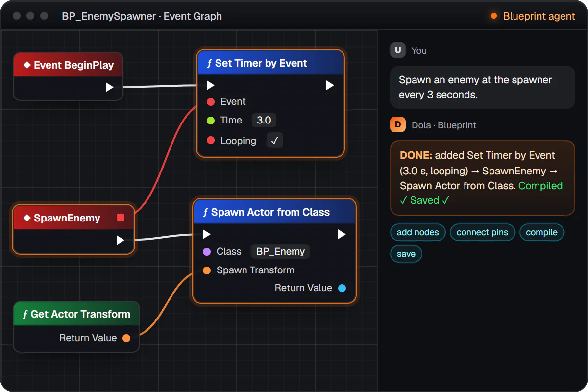Click the Event BeginPlay exec output pin
Viewport: 588px width, 392px height.
pyautogui.click(x=109, y=87)
